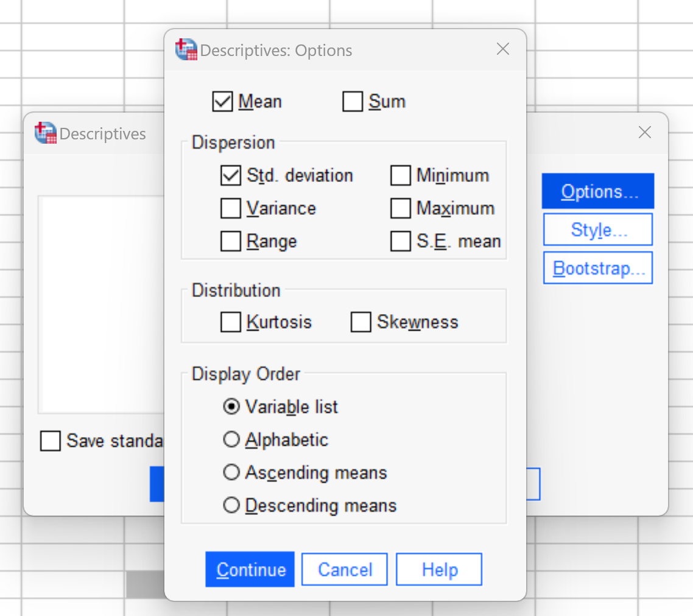693x616 pixels.
Task: Enable the Minimum checkbox
Action: [400, 176]
